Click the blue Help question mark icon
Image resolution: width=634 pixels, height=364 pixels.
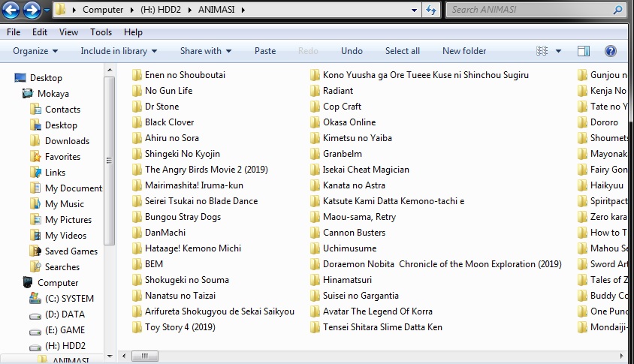(x=611, y=51)
